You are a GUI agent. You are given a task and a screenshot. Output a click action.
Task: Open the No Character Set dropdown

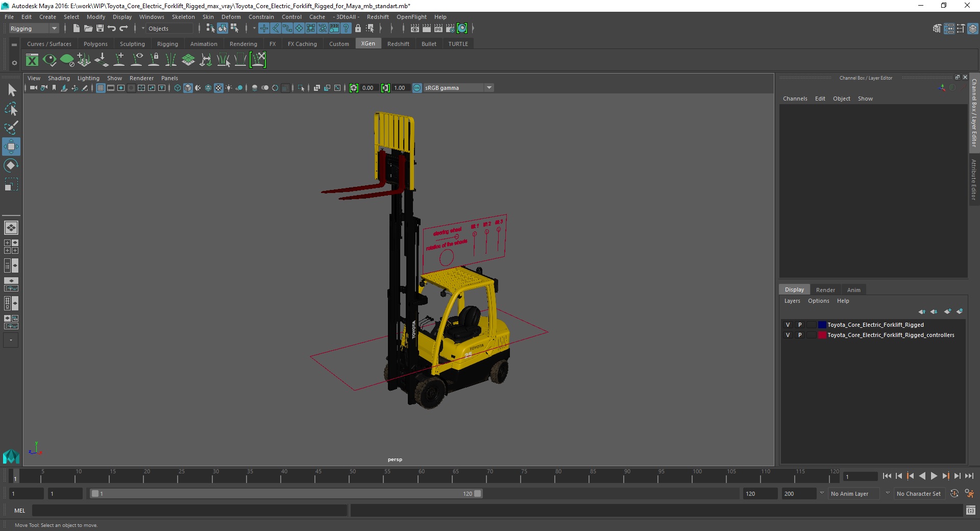coord(919,494)
